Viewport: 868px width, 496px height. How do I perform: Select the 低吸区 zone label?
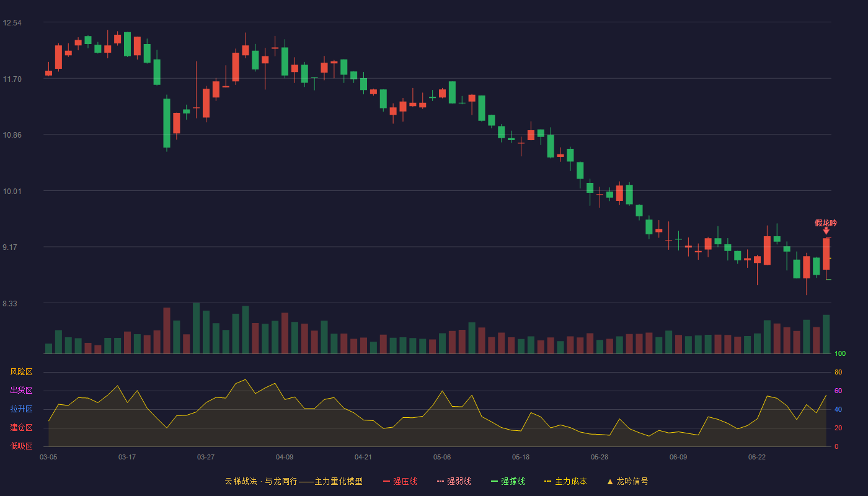point(21,446)
